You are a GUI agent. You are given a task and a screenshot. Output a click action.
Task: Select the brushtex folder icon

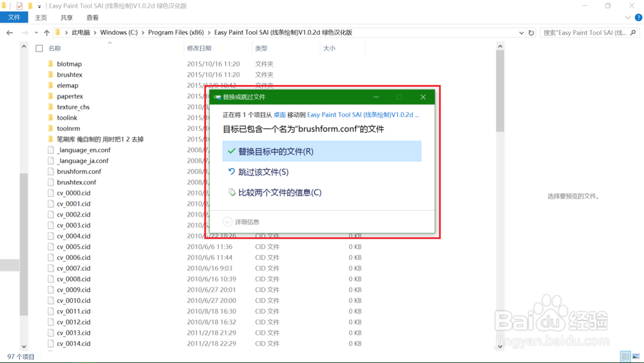click(x=50, y=74)
